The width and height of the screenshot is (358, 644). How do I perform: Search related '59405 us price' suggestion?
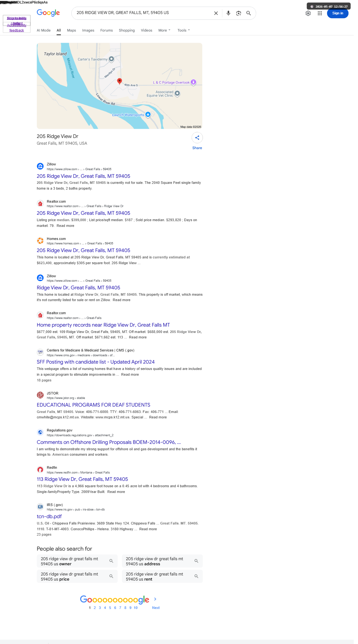point(77,576)
